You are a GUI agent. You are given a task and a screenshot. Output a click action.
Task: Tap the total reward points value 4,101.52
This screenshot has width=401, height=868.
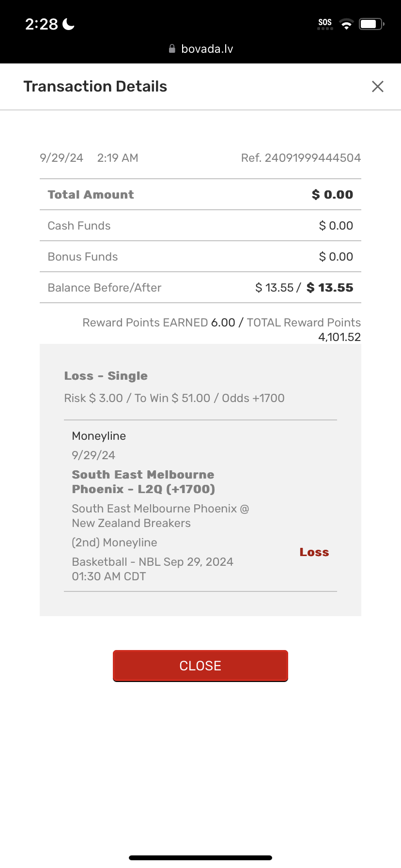pyautogui.click(x=339, y=337)
